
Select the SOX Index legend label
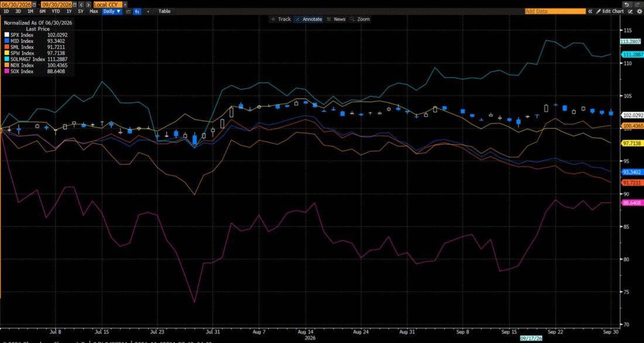22,71
